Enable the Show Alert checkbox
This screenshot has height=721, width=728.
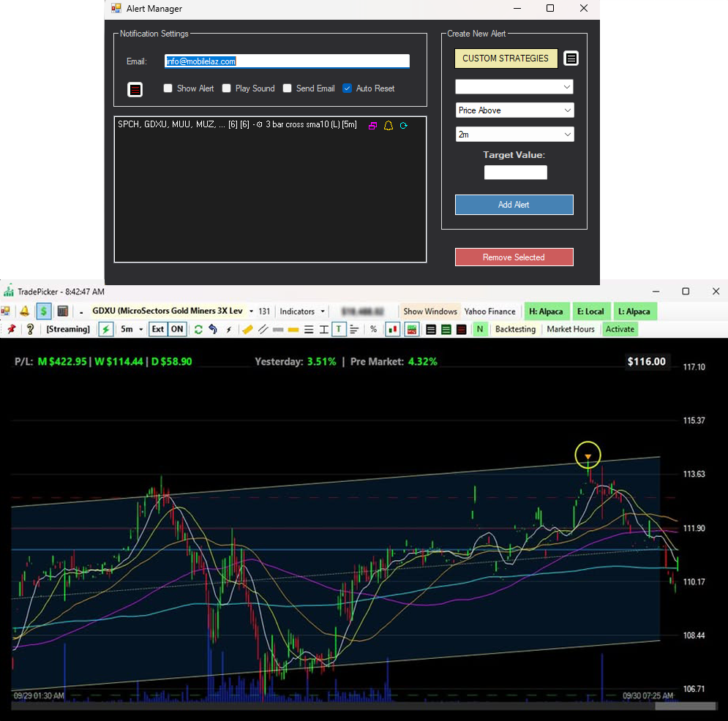(168, 88)
